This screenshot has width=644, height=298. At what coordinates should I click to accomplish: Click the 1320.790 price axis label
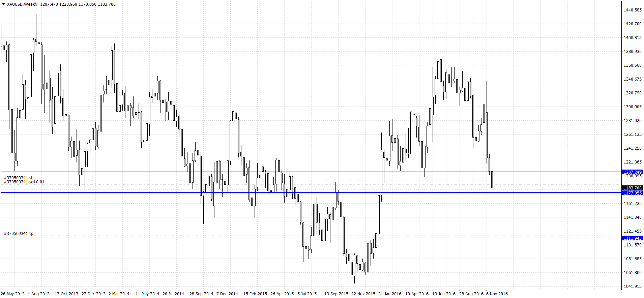633,93
